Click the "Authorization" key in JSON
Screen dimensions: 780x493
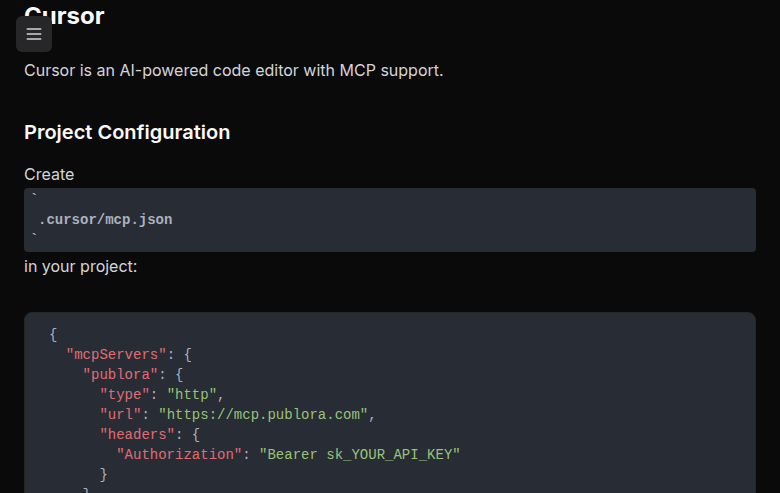[179, 454]
